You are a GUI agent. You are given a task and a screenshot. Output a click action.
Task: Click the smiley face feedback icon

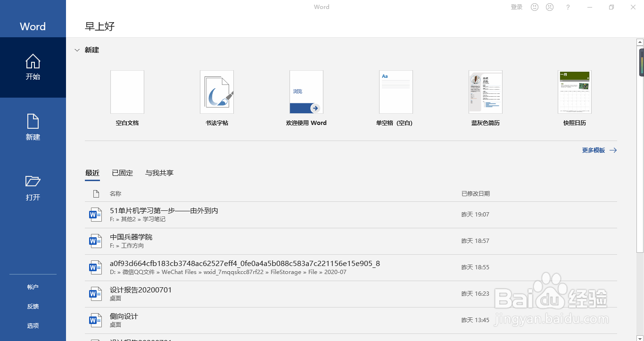click(535, 7)
